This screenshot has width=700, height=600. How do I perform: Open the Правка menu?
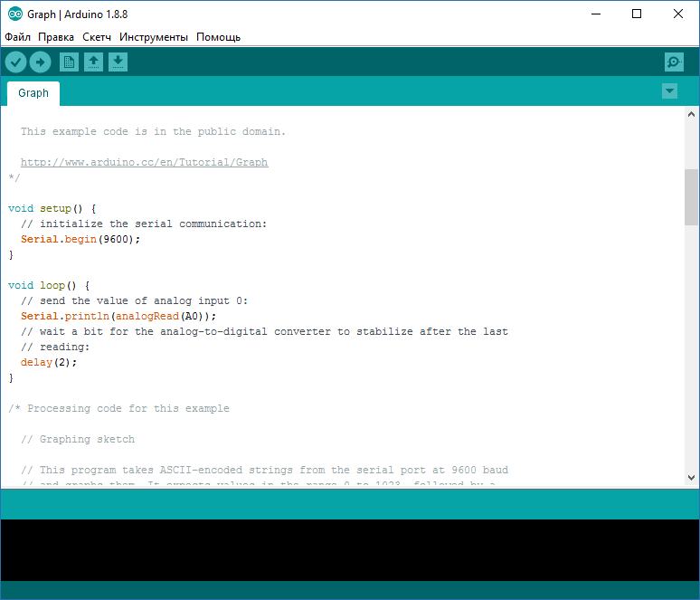(x=56, y=37)
